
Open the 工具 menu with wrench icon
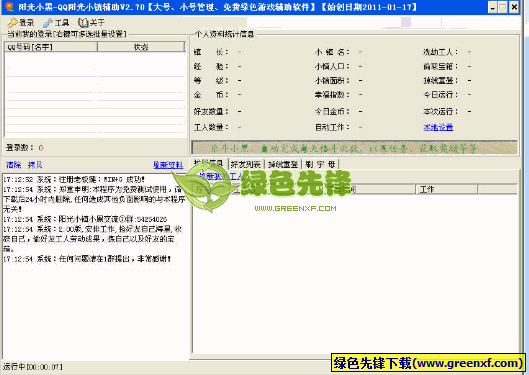tap(56, 23)
